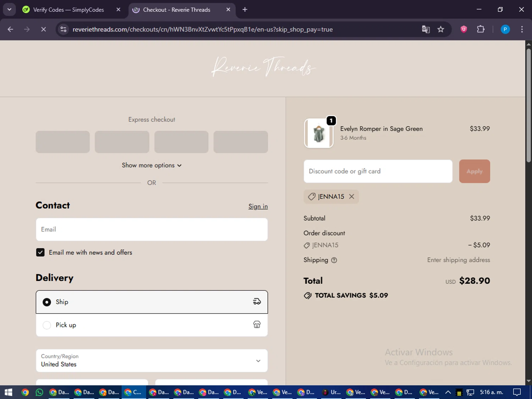Image resolution: width=532 pixels, height=399 pixels.
Task: Open the pinned Chrome taskbar icon
Action: tap(25, 392)
